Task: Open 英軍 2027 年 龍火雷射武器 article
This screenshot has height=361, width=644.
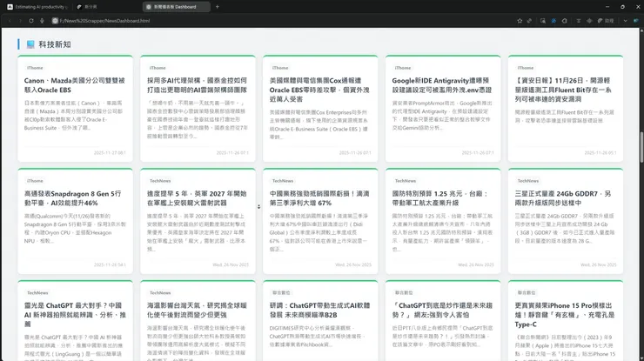Action: pyautogui.click(x=197, y=198)
